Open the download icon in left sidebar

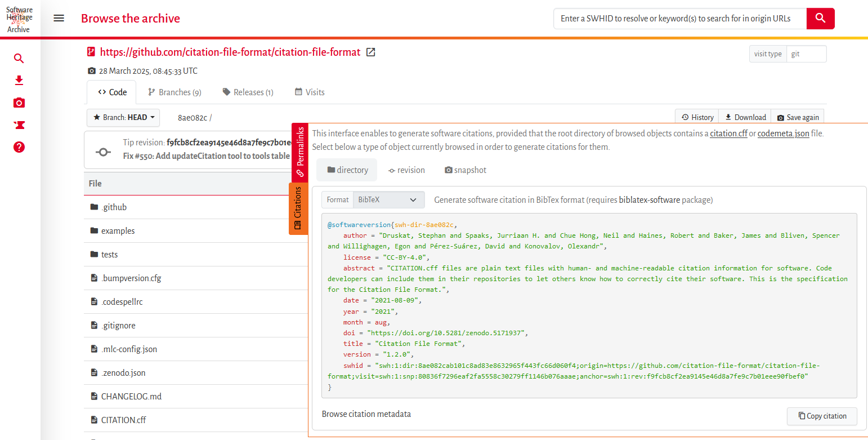pos(19,81)
